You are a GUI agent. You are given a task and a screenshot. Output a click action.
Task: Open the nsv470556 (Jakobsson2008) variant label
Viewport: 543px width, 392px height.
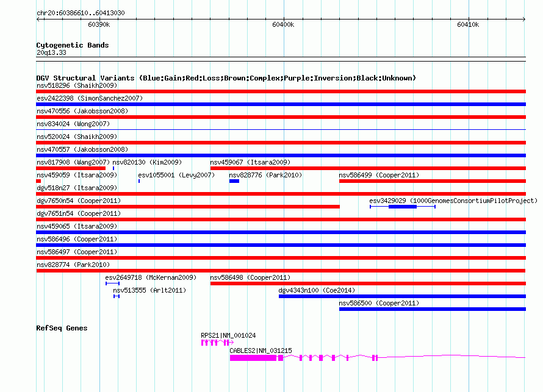[x=82, y=111]
